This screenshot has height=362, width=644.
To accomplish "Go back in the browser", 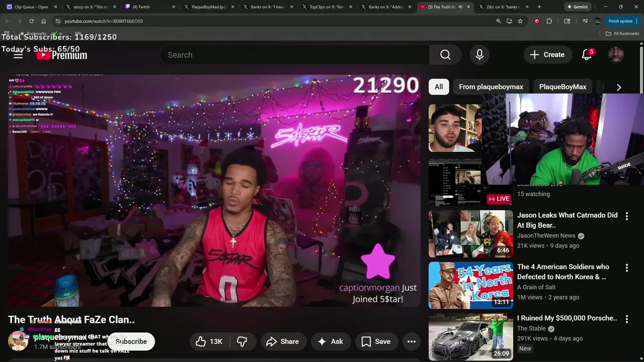I will pos(7,21).
